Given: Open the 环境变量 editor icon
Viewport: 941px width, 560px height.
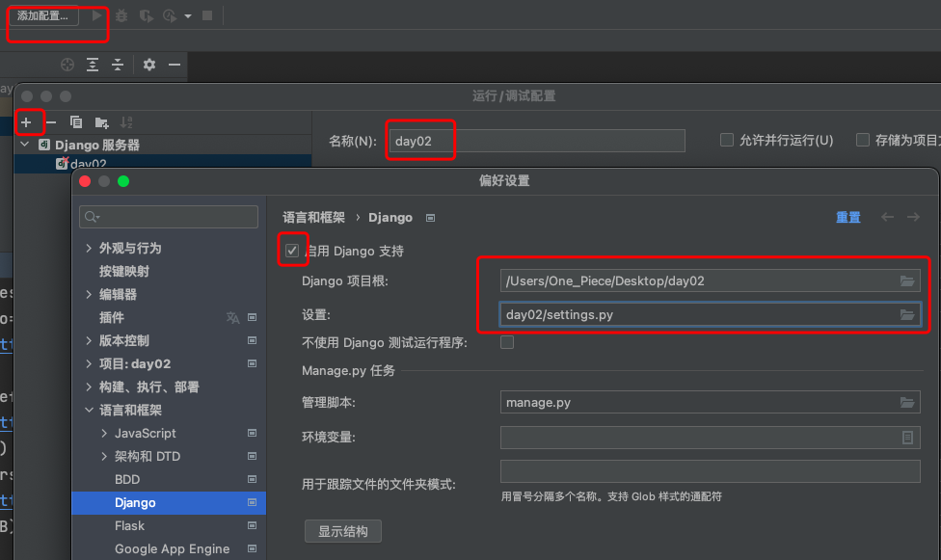Looking at the screenshot, I should (907, 438).
